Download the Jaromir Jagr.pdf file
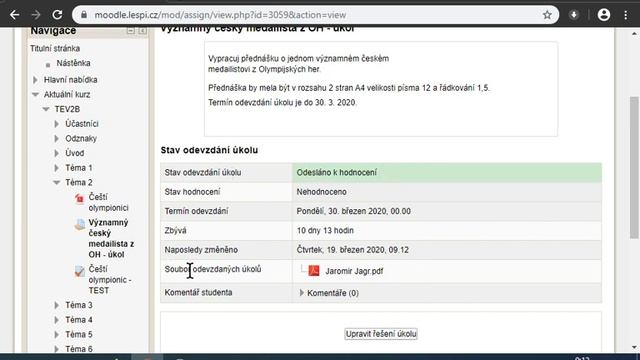This screenshot has width=640, height=360. tap(354, 271)
